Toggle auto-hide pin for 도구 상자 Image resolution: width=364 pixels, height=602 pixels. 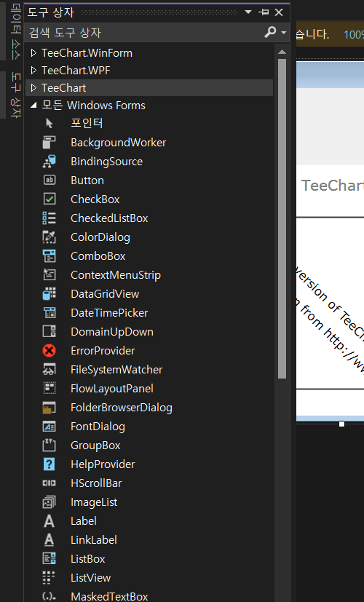(x=264, y=12)
